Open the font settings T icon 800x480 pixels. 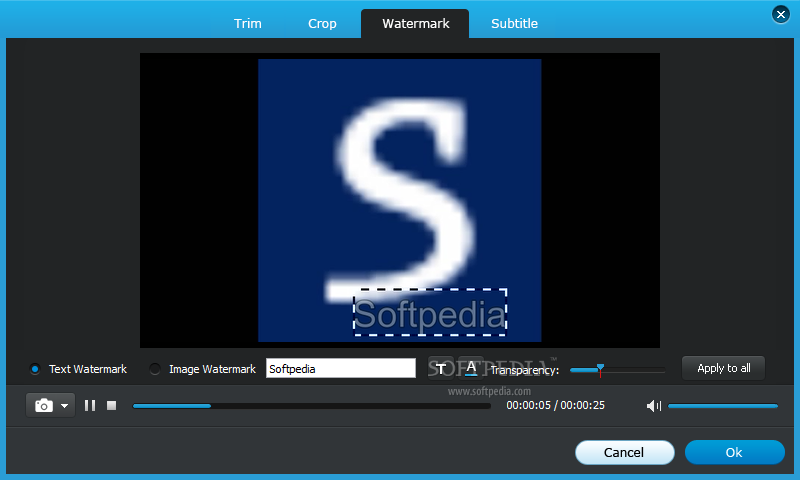441,368
